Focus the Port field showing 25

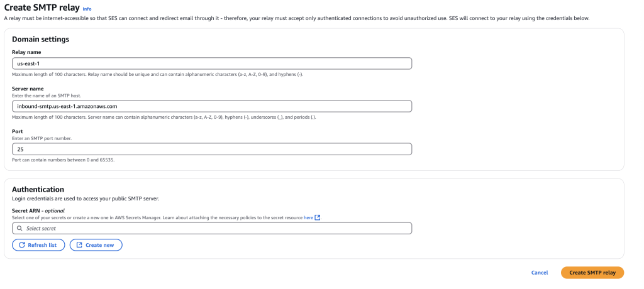coord(212,149)
